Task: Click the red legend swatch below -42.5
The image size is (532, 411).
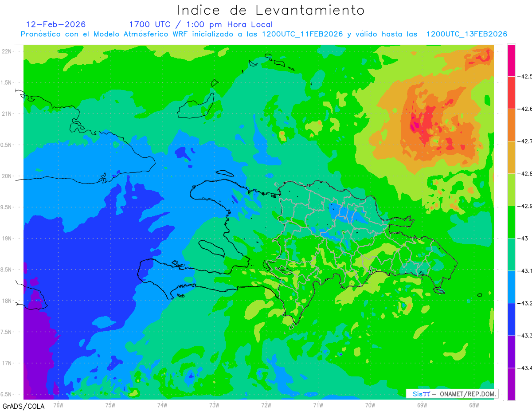Action: (511, 93)
